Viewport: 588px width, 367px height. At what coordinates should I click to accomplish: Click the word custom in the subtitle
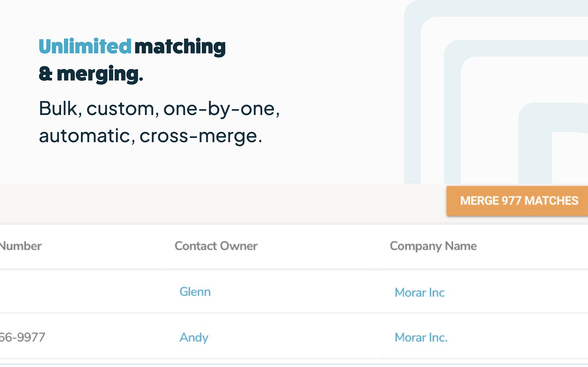[x=121, y=109]
